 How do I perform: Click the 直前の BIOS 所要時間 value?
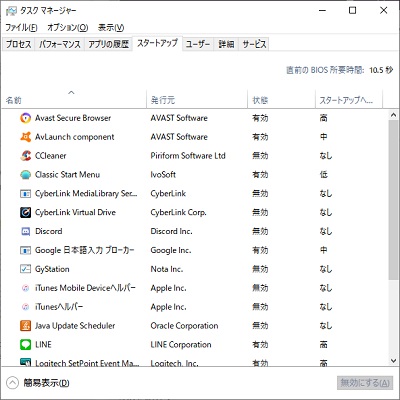point(381,70)
